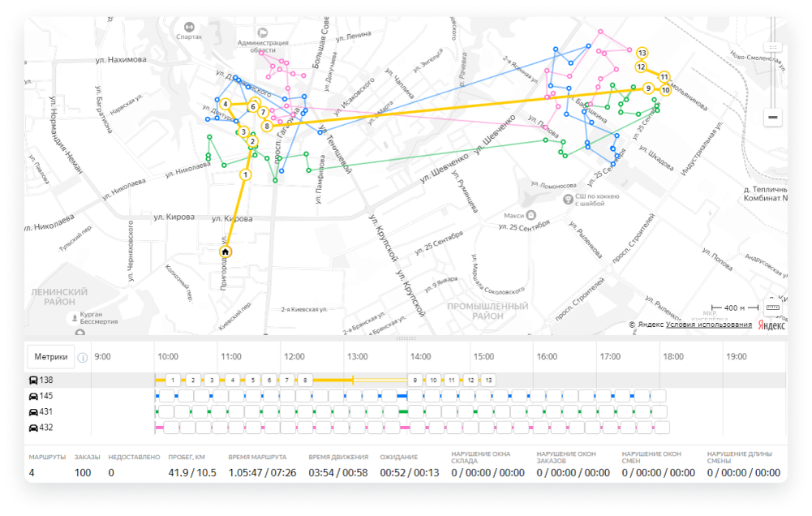This screenshot has height=516, width=812.
Task: Select route 432 row
Action: click(406, 428)
